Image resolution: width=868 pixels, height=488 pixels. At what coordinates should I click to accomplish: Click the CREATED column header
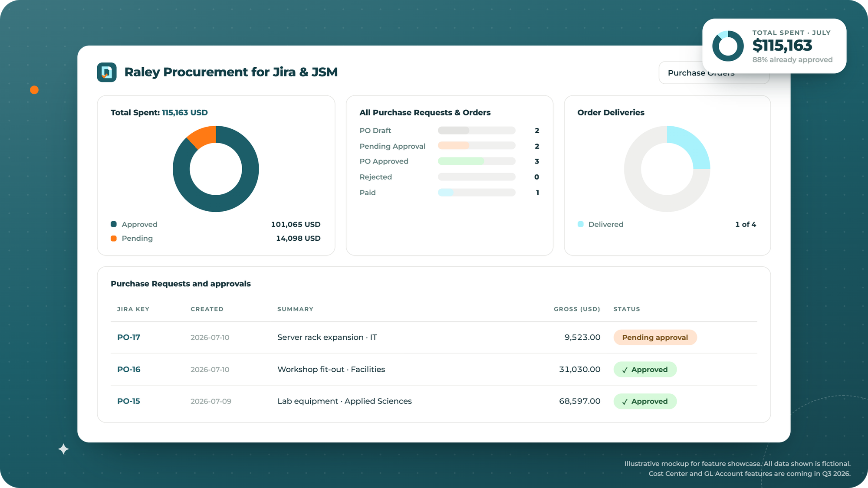tap(207, 309)
